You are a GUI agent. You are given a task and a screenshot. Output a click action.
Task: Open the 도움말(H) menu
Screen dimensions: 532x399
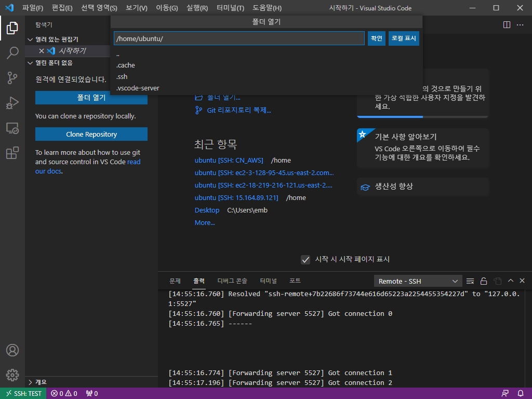coord(267,8)
